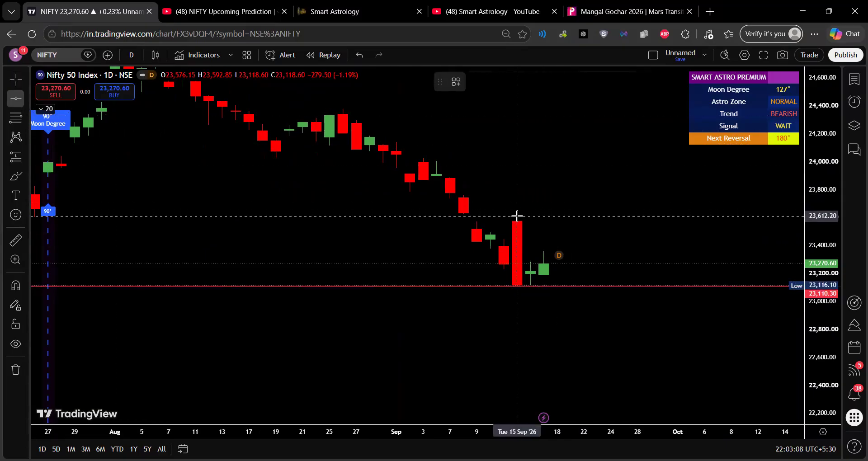This screenshot has width=868, height=461.
Task: Open the Trade button
Action: tap(809, 55)
